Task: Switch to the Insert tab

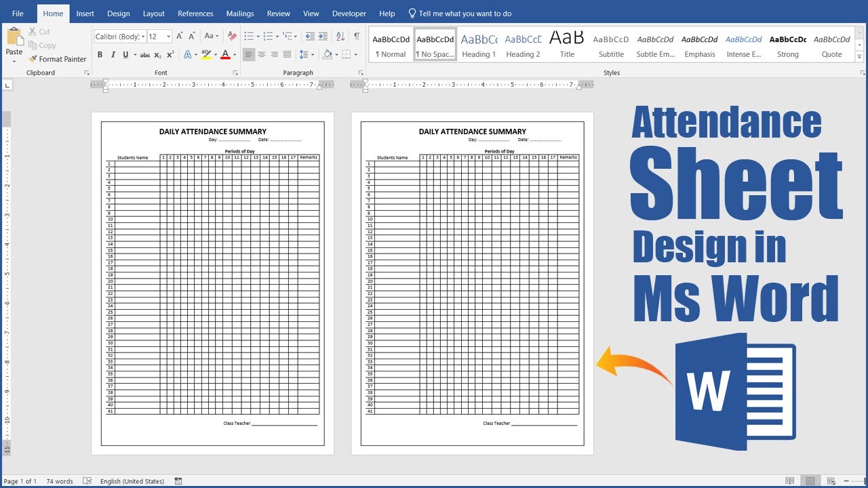Action: click(x=85, y=14)
